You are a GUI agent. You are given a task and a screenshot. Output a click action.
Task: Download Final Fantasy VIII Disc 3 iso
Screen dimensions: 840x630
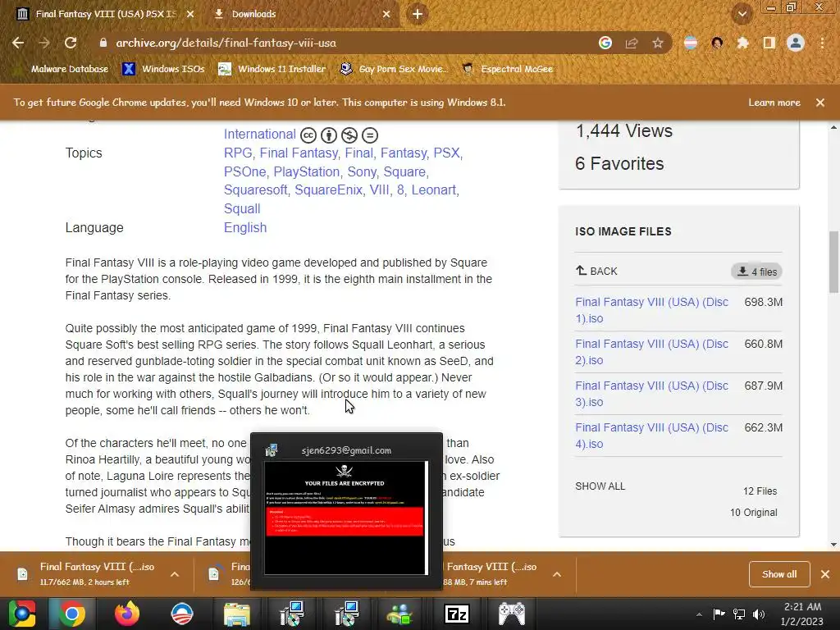click(651, 394)
